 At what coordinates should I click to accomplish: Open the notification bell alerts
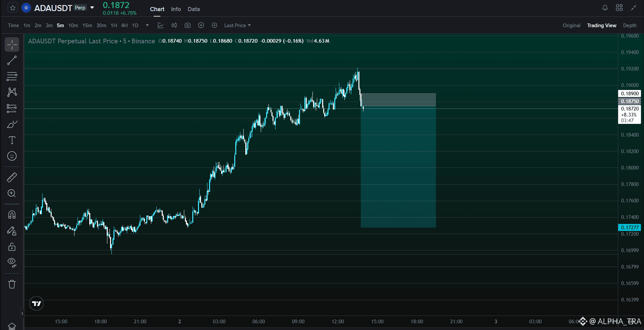click(605, 8)
